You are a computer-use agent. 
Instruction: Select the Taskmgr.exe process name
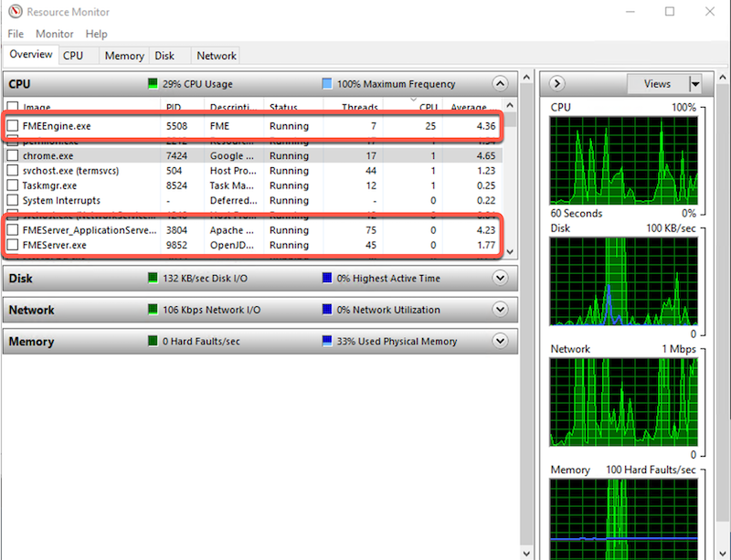[50, 185]
